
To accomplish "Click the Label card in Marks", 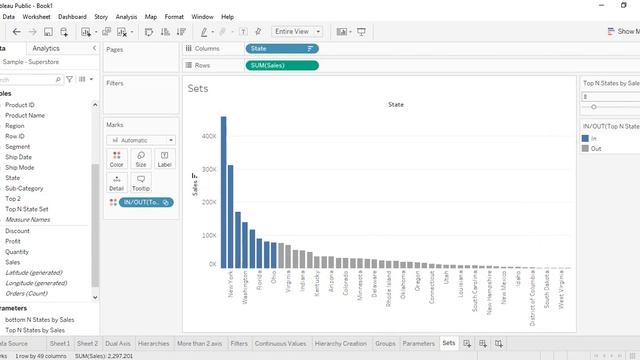I will pos(164,159).
